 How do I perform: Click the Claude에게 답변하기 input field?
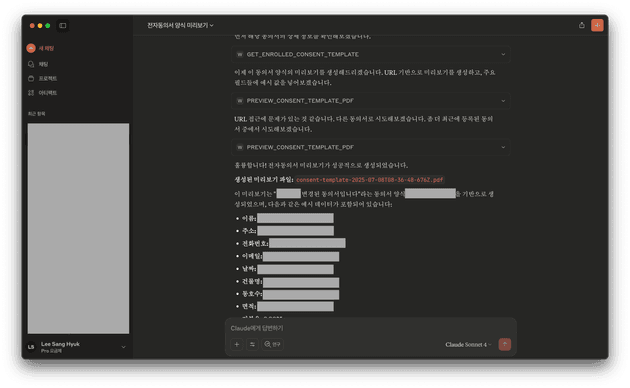(370, 328)
